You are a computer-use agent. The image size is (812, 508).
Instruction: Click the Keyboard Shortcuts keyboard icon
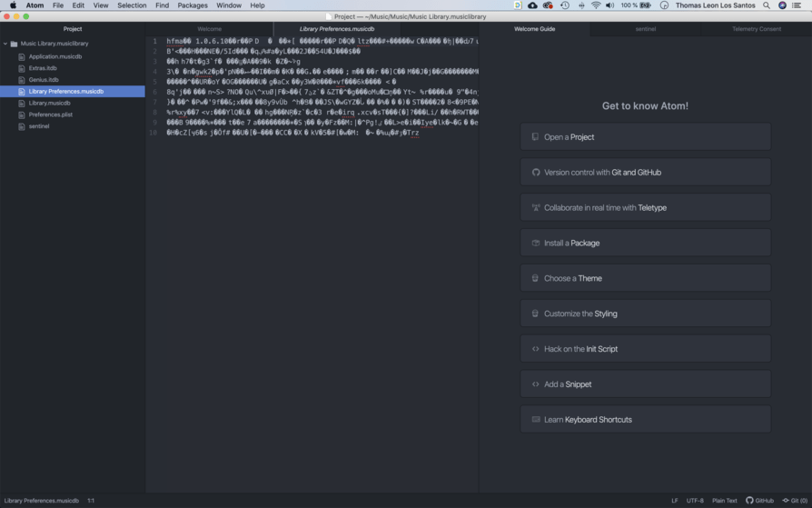pos(536,419)
